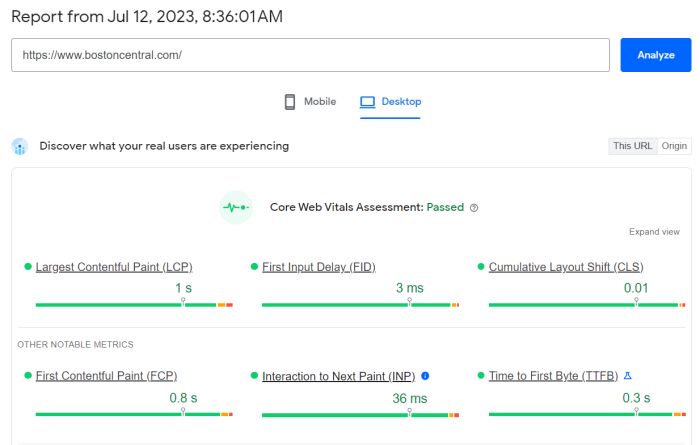This screenshot has height=445, width=700.
Task: Click the Core Web Vitals pulse icon
Action: click(x=236, y=208)
